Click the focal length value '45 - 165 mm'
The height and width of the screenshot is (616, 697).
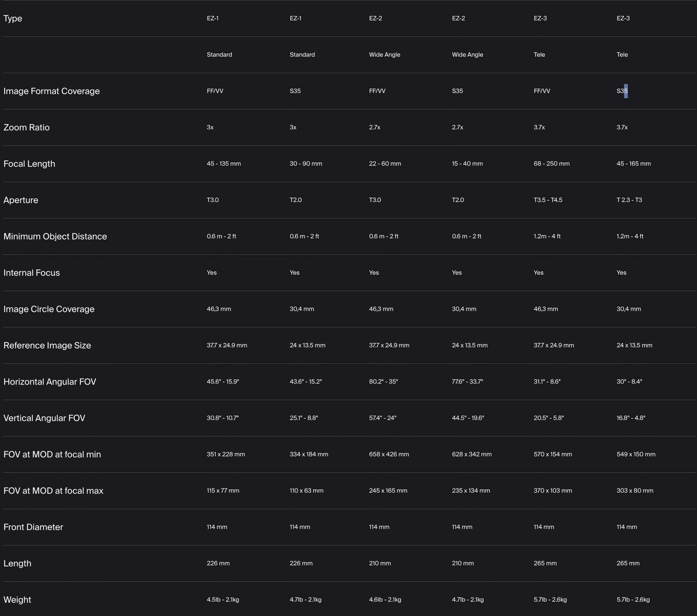click(634, 164)
